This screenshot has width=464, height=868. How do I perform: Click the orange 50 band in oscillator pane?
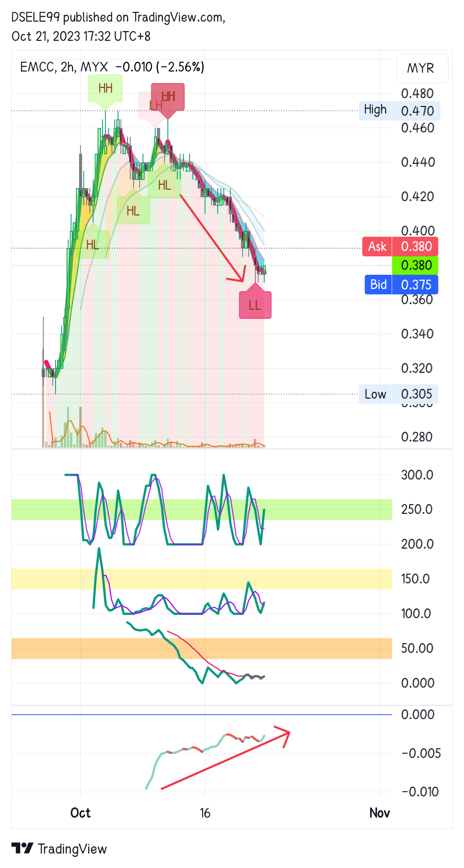[x=202, y=648]
